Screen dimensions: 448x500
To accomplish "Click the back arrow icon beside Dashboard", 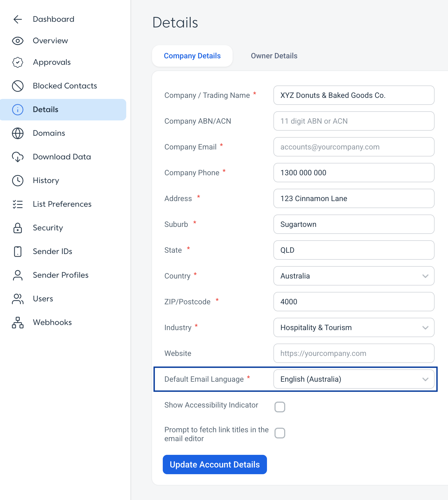I will point(18,19).
